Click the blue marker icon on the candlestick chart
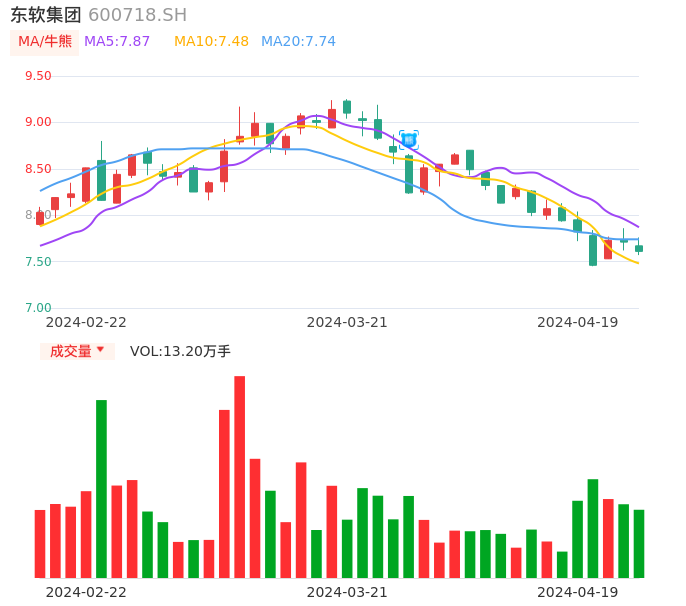This screenshot has width=686, height=606. [409, 139]
